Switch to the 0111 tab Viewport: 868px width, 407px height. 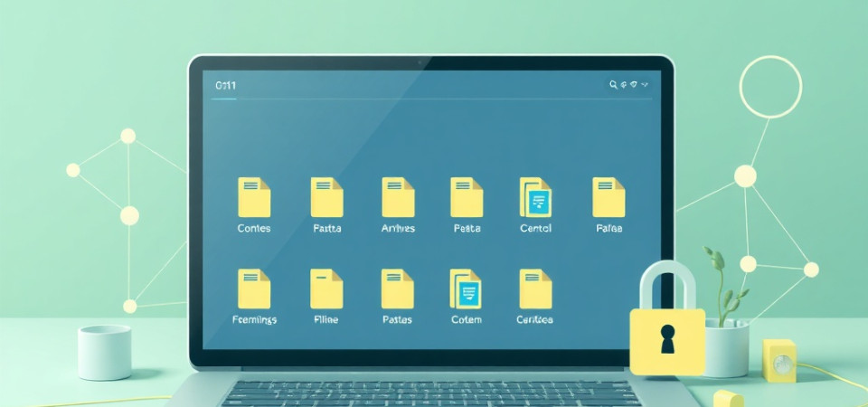coord(225,85)
